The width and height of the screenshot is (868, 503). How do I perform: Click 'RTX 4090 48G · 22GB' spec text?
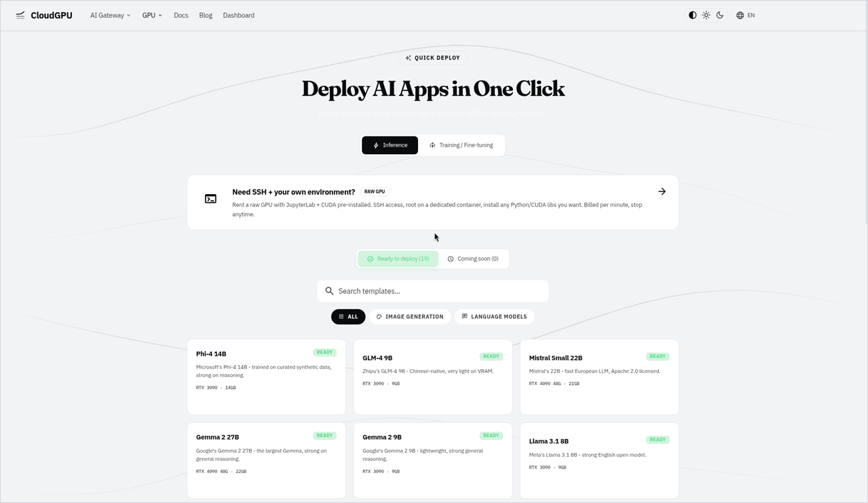[x=221, y=471]
